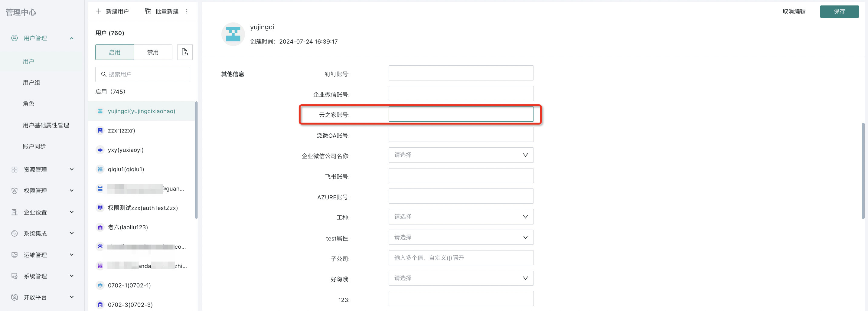Switch user list to 启用 filter
The image size is (868, 311).
115,52
